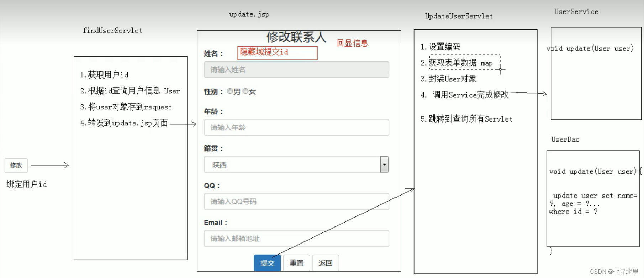Screen dimensions: 644x278
Task: Click the 修改 button
Action: coord(16,165)
